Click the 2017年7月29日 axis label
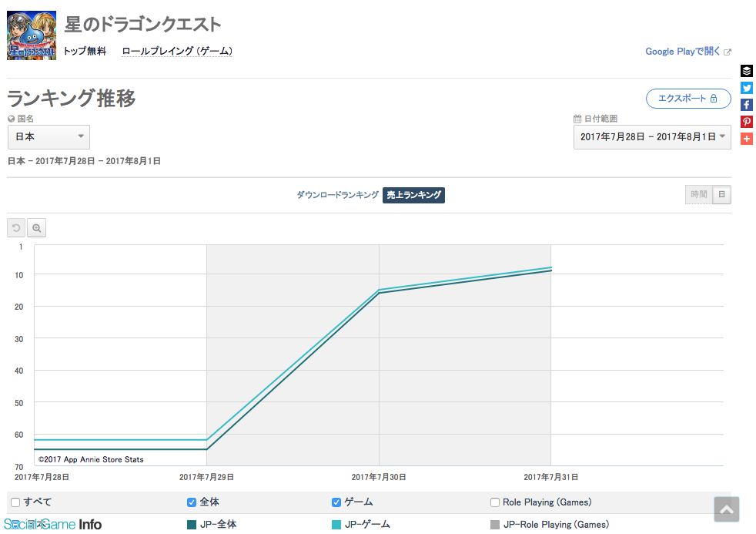 coord(206,477)
